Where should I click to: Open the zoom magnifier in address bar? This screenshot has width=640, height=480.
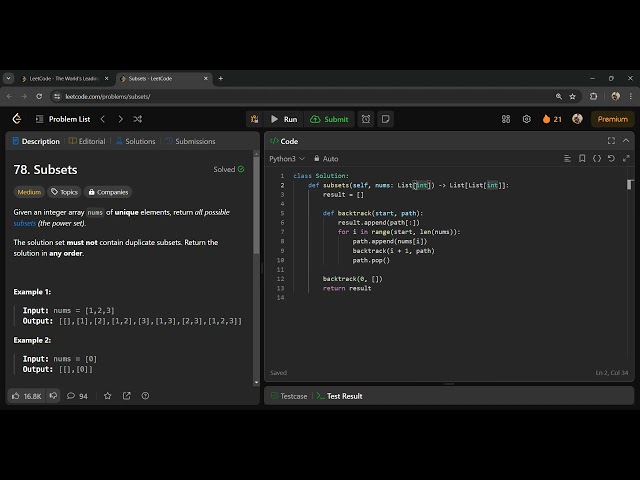559,96
